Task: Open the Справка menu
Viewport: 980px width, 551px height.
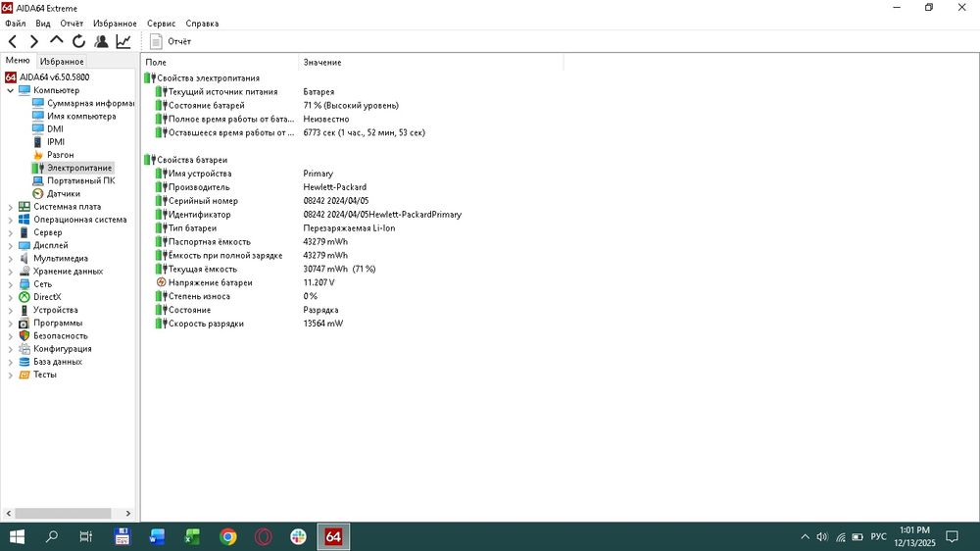Action: [202, 24]
